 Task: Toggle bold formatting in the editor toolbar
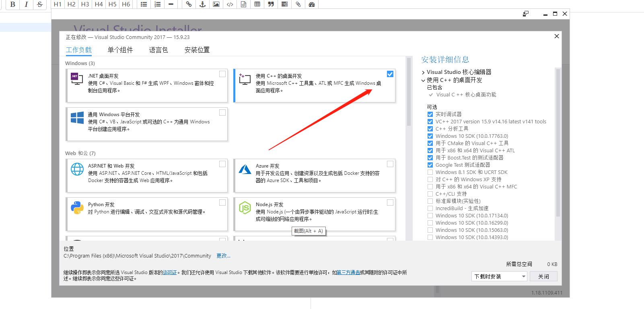12,4
